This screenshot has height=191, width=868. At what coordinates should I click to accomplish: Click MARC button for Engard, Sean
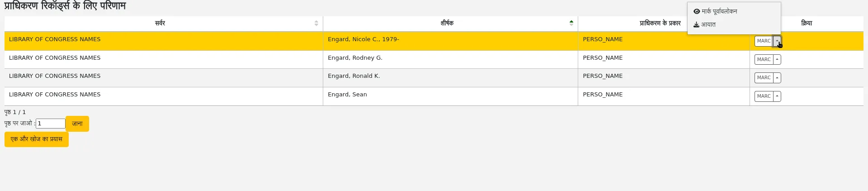[764, 96]
